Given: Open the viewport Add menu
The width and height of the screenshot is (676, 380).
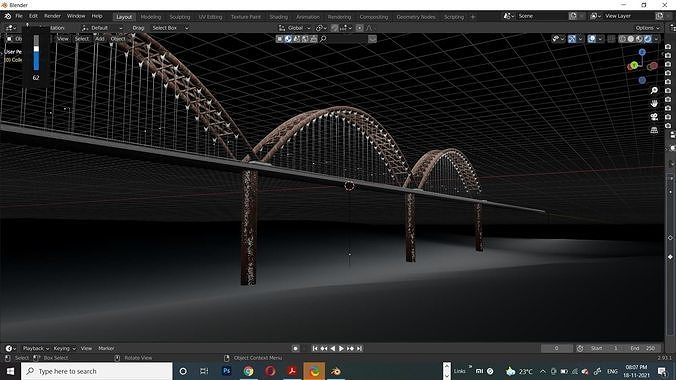Looking at the screenshot, I should pyautogui.click(x=100, y=39).
